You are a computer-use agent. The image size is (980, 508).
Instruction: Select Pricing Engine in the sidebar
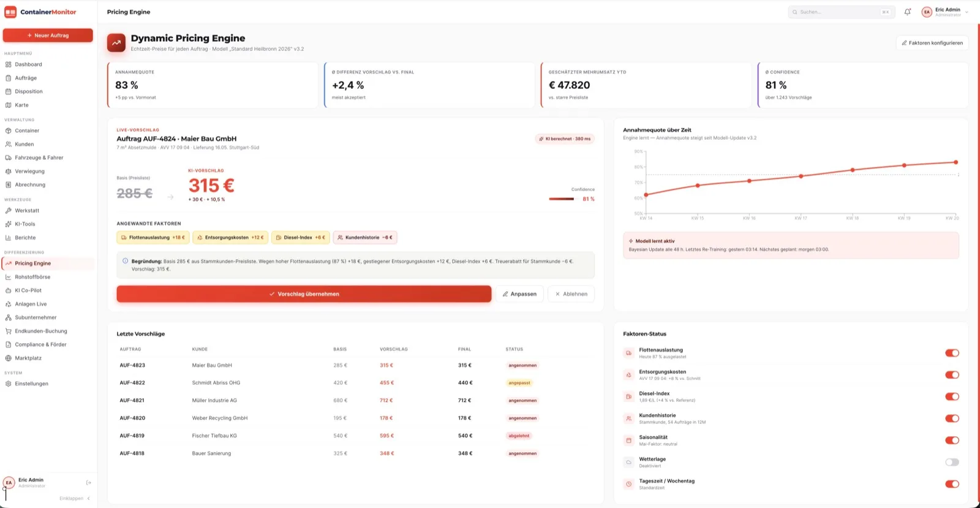[48, 263]
